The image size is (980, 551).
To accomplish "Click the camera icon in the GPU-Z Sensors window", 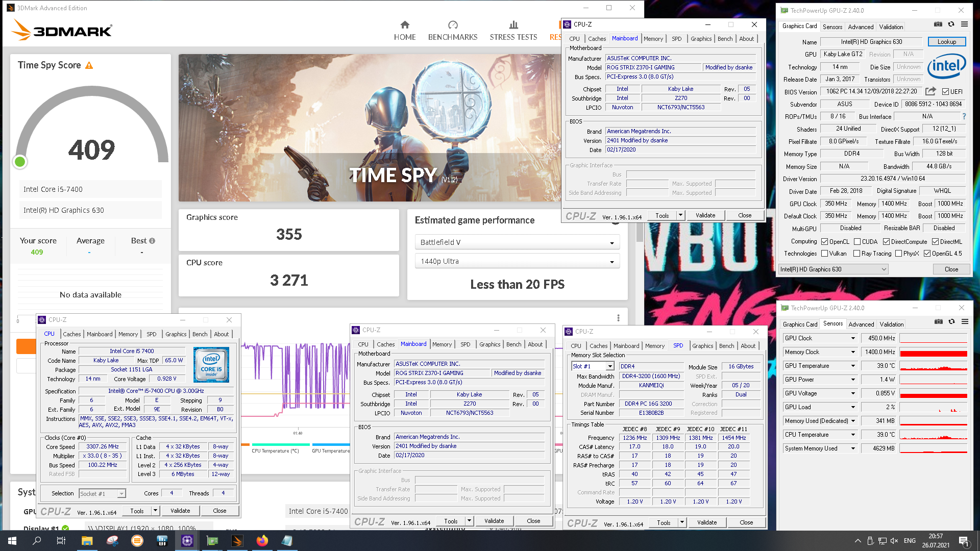I will click(939, 321).
